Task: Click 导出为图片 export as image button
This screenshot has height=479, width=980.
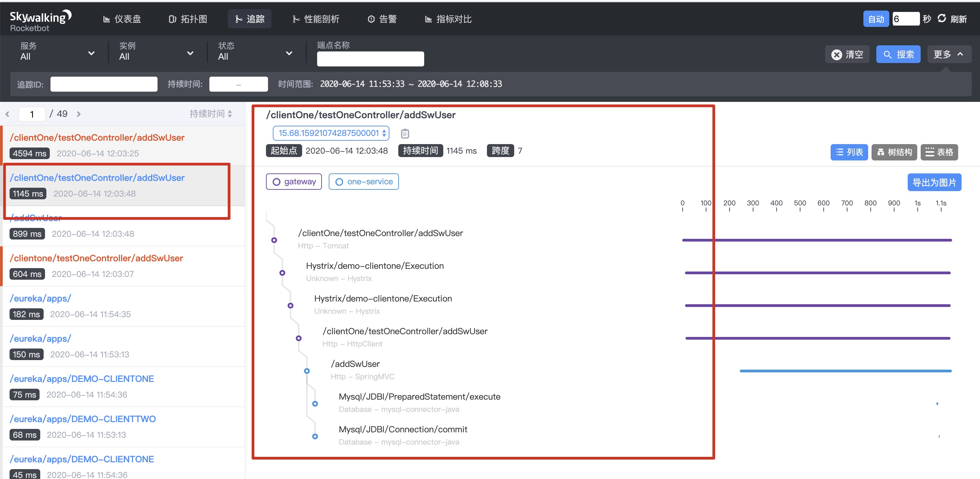Action: pos(934,183)
